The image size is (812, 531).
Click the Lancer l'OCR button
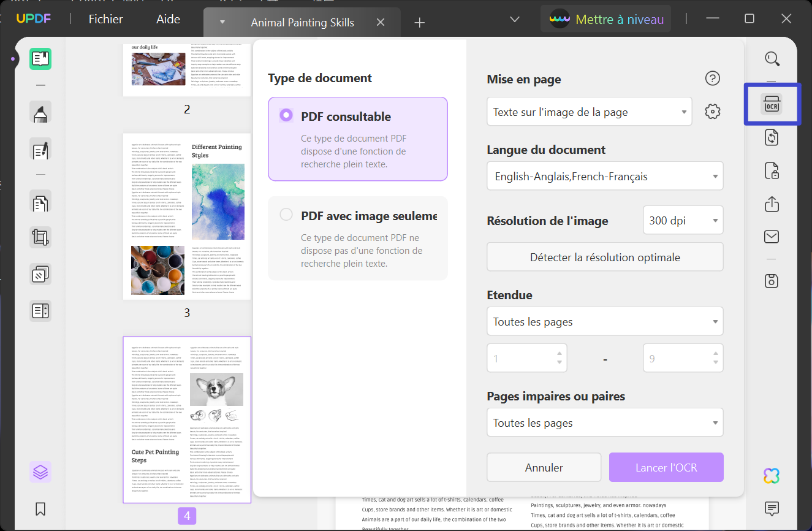(666, 467)
